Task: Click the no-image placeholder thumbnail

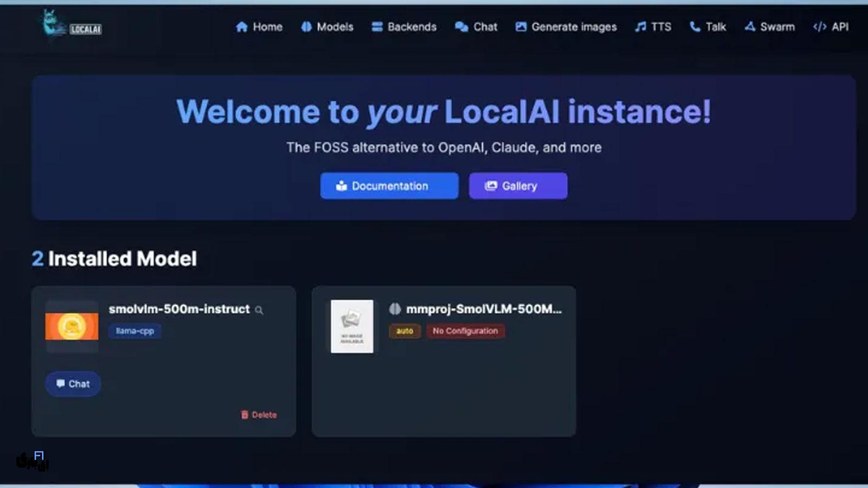Action: coord(351,326)
